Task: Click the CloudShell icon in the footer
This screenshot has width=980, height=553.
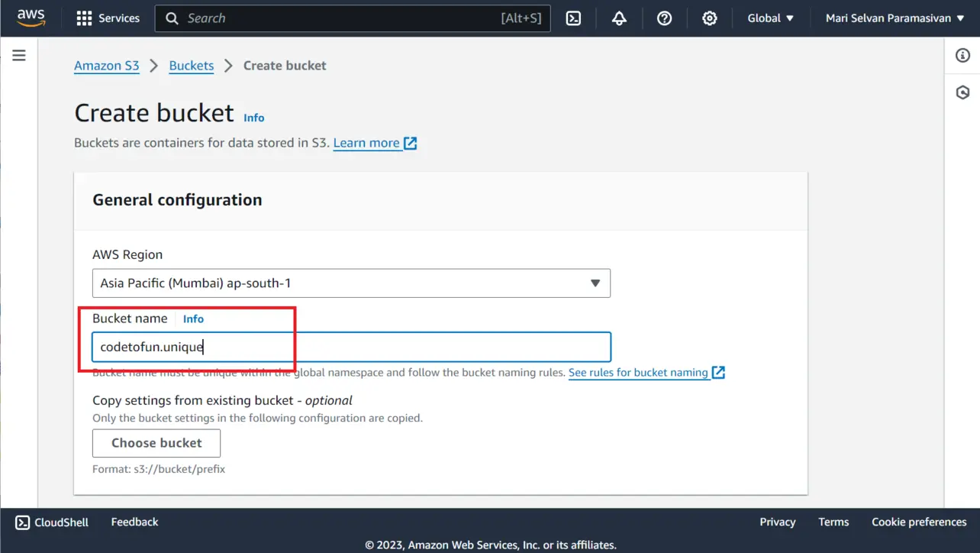Action: 23,522
